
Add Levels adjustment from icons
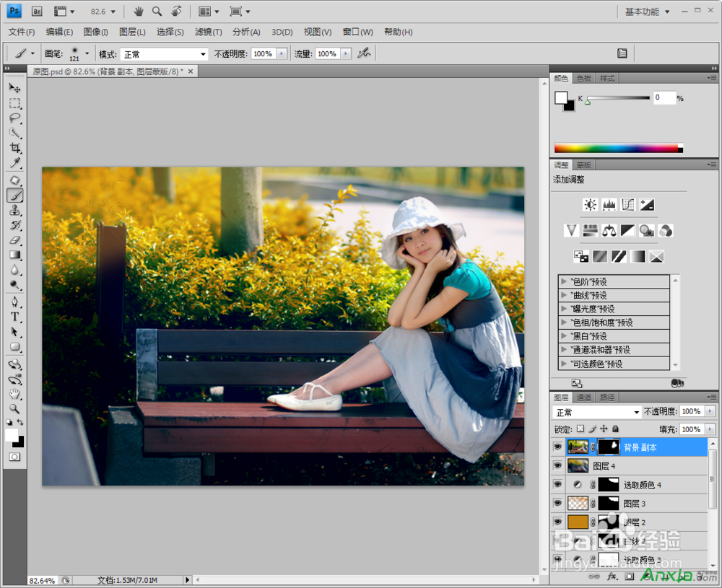click(609, 205)
